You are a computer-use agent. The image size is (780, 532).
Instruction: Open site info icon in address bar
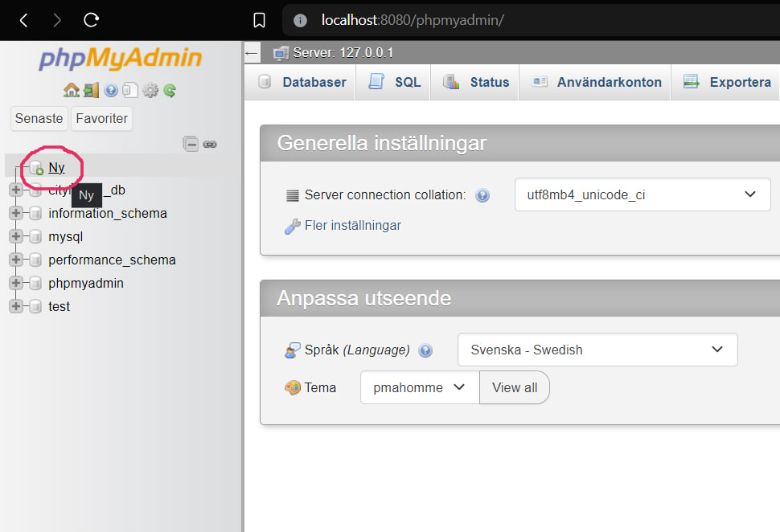(x=300, y=20)
